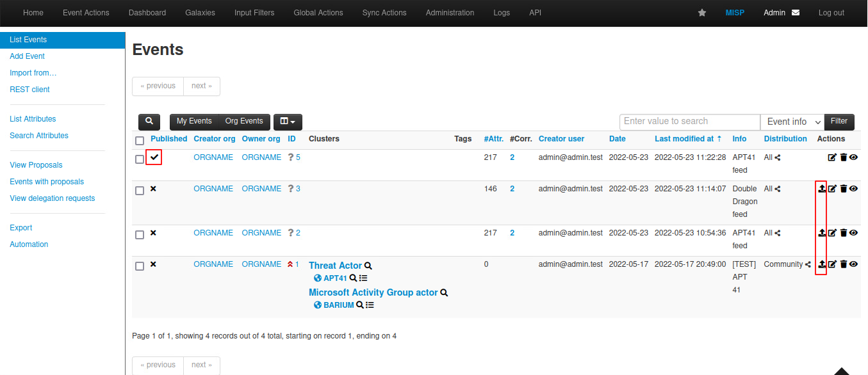
Task: Click the magnifier icon beside Threat Actor
Action: (x=368, y=266)
